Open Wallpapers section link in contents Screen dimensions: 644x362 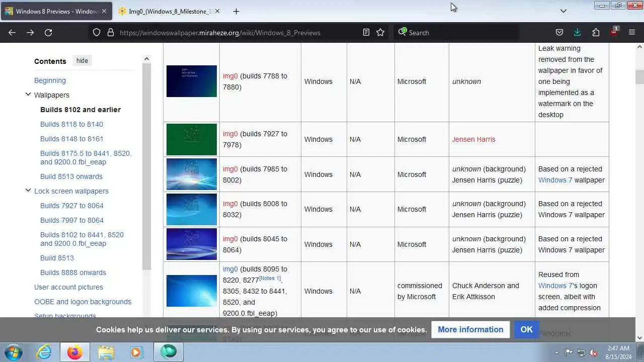click(x=52, y=95)
